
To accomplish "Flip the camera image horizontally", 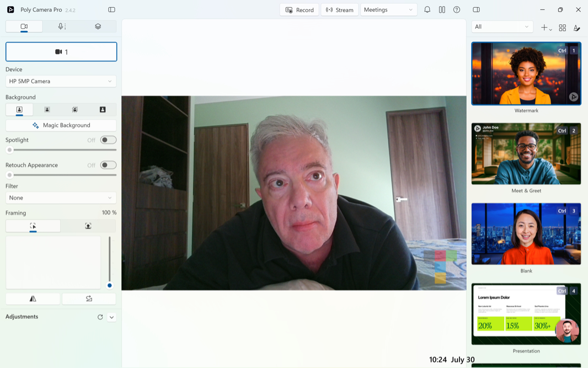I will [33, 298].
